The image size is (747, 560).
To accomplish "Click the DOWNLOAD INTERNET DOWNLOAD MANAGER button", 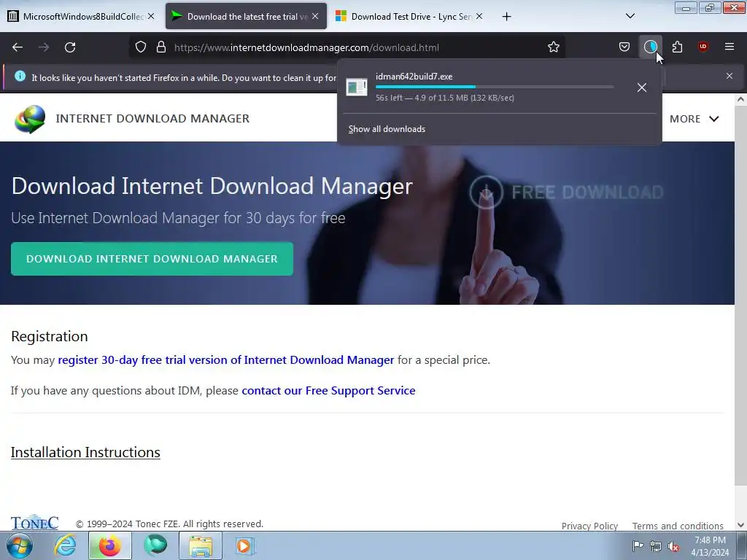I will pyautogui.click(x=152, y=259).
